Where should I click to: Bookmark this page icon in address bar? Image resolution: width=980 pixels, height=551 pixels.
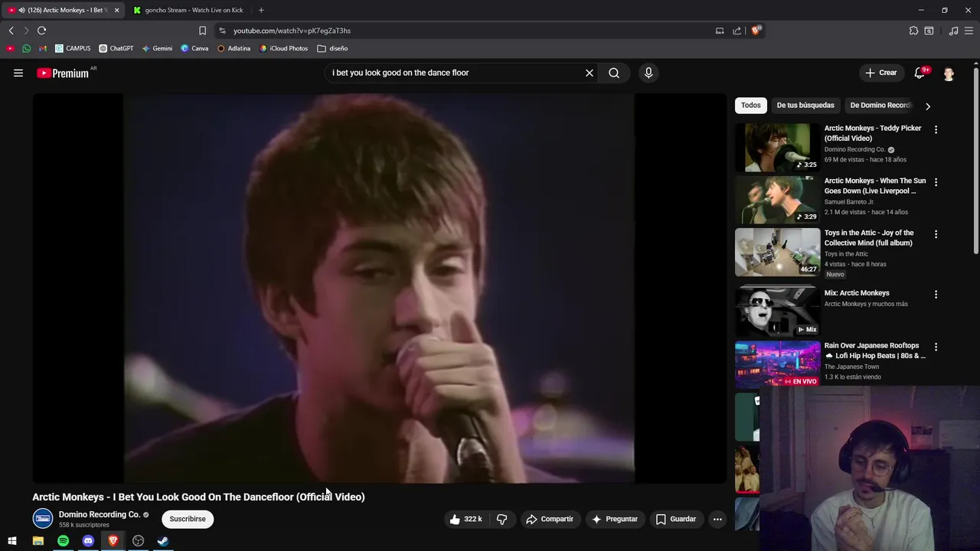pyautogui.click(x=202, y=31)
